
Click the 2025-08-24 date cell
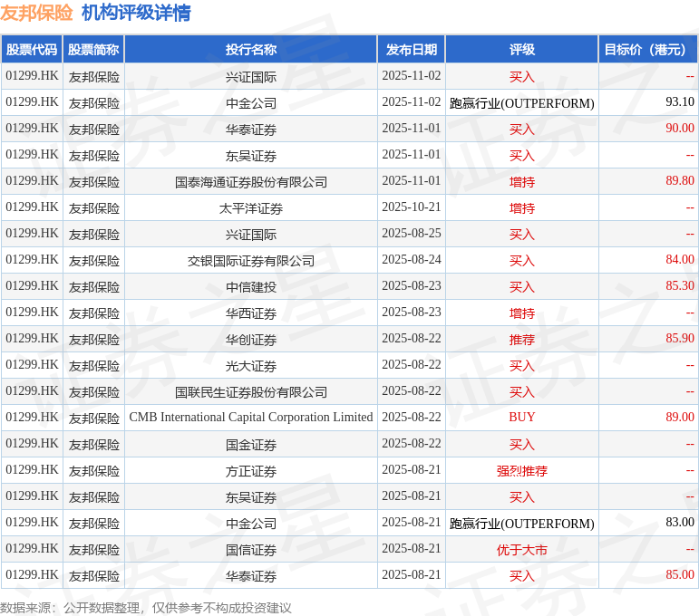tap(412, 260)
